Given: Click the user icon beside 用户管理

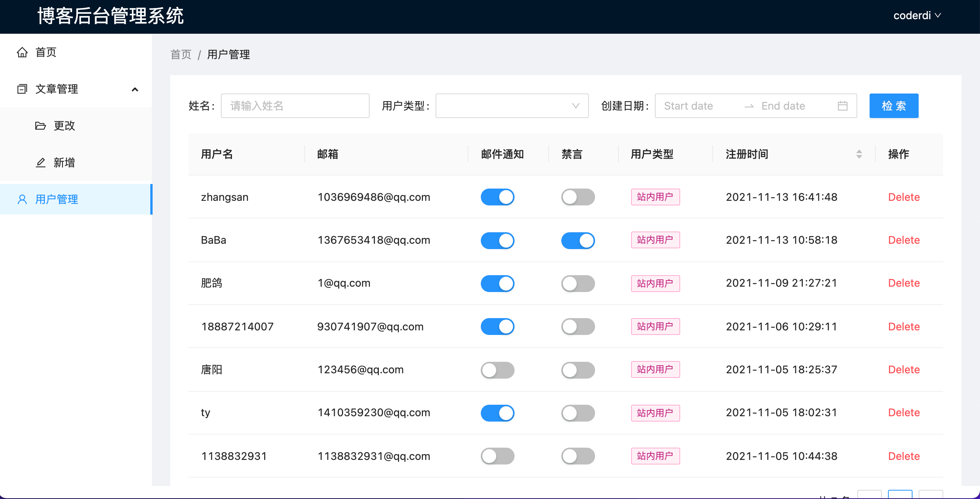Looking at the screenshot, I should click(22, 199).
